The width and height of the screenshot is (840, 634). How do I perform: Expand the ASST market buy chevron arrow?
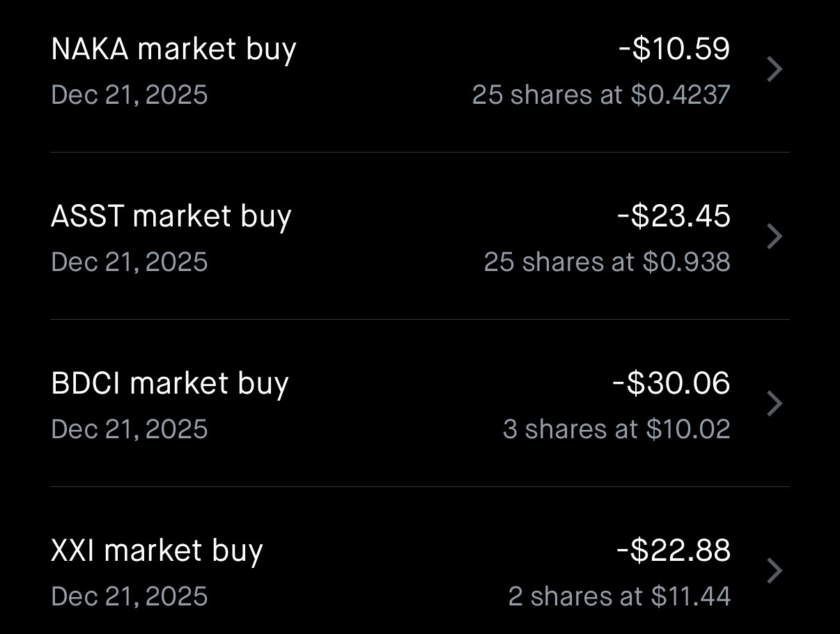(x=775, y=237)
